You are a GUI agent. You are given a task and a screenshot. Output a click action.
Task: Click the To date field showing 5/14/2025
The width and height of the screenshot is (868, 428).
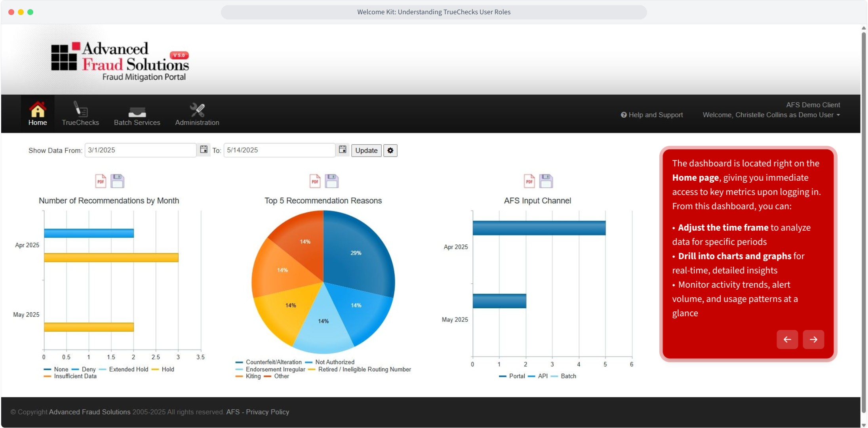280,150
